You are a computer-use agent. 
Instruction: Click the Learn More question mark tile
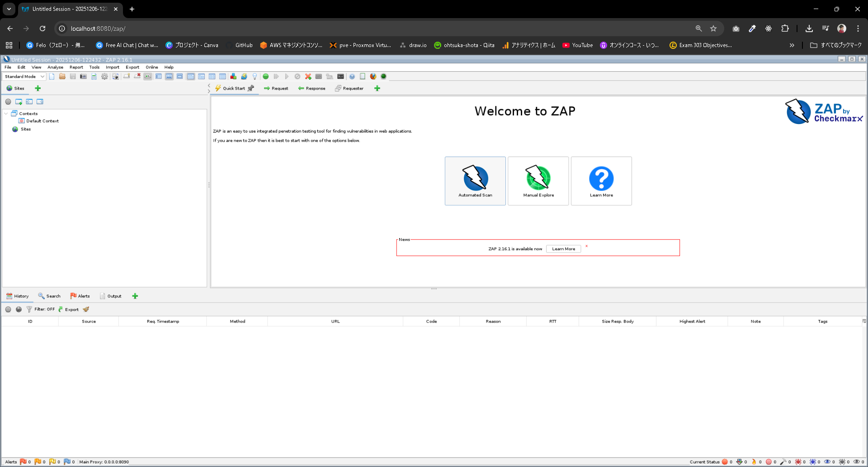[x=601, y=181]
